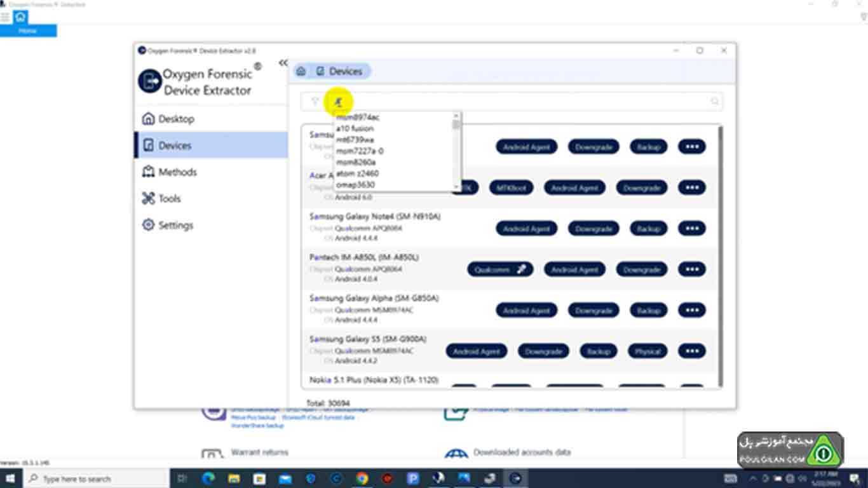Click Android Agent for Galaxy Alpha
This screenshot has width=868, height=488.
(x=526, y=311)
